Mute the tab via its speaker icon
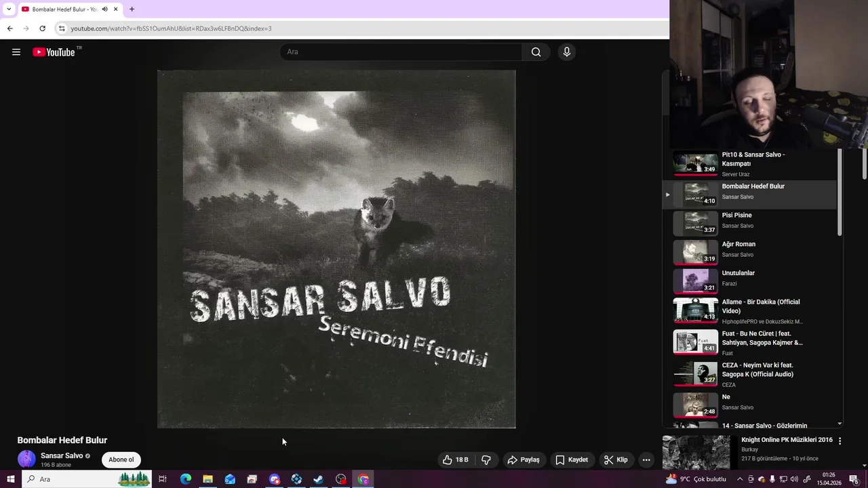Screen dimensions: 868x488 pyautogui.click(x=104, y=9)
